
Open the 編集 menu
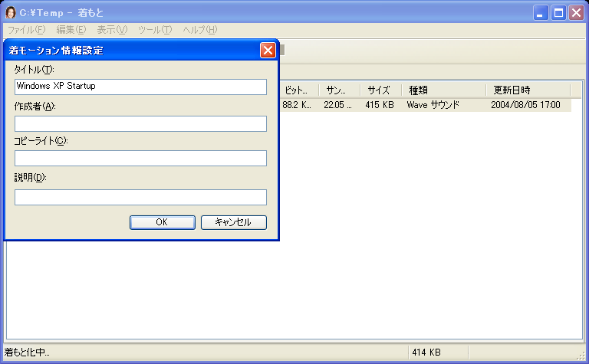71,30
